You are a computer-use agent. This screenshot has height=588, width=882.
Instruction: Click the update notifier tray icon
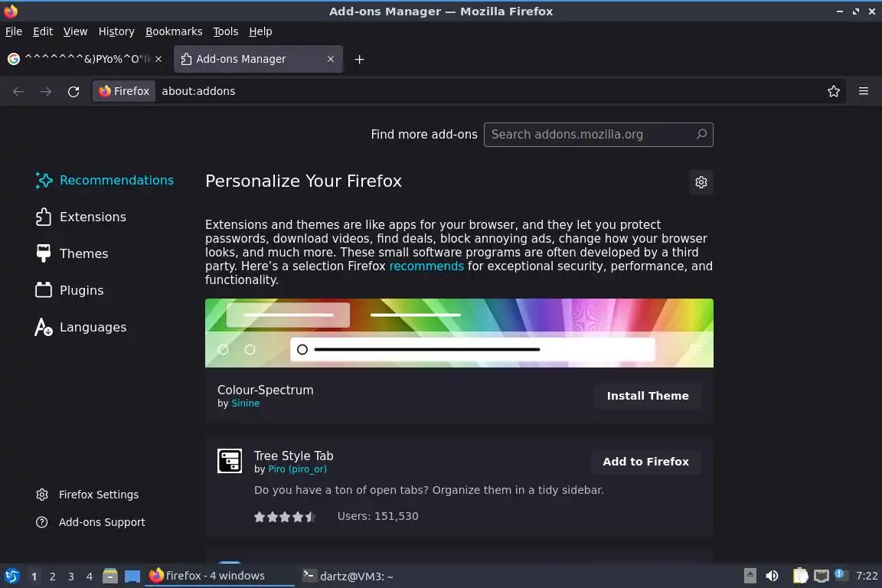click(x=840, y=574)
